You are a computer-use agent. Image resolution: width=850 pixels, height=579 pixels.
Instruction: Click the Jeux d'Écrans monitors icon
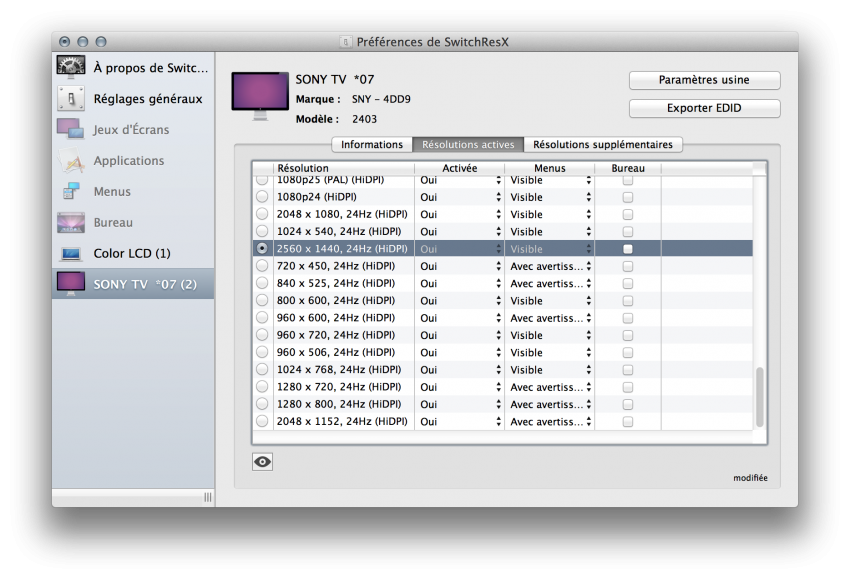point(71,129)
